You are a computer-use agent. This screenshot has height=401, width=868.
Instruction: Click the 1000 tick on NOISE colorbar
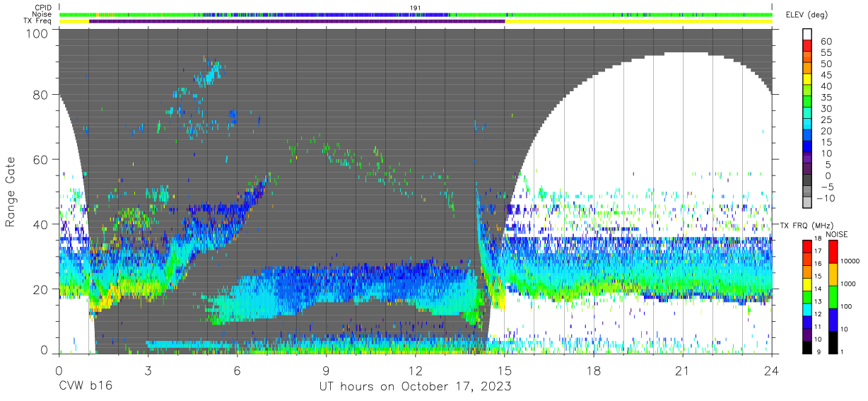point(850,284)
